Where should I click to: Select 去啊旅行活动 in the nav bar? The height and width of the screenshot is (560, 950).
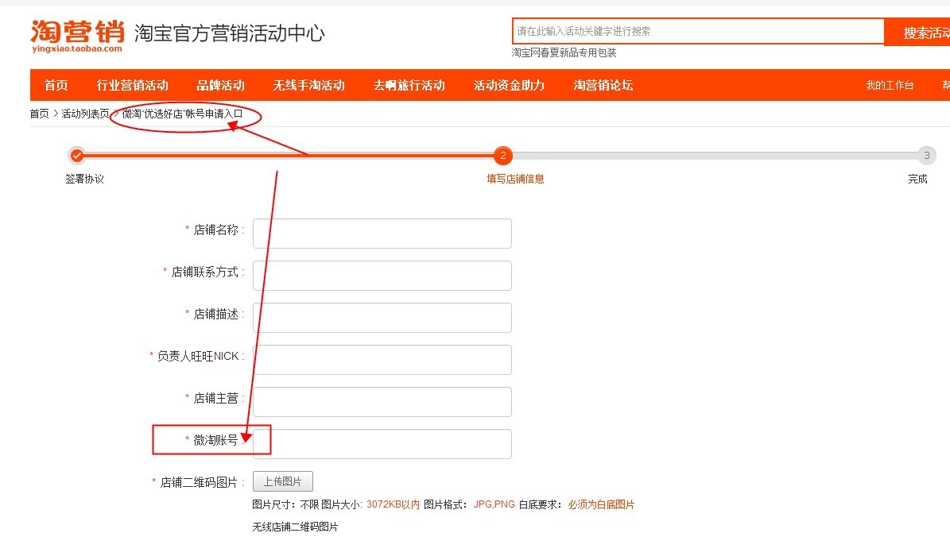409,85
